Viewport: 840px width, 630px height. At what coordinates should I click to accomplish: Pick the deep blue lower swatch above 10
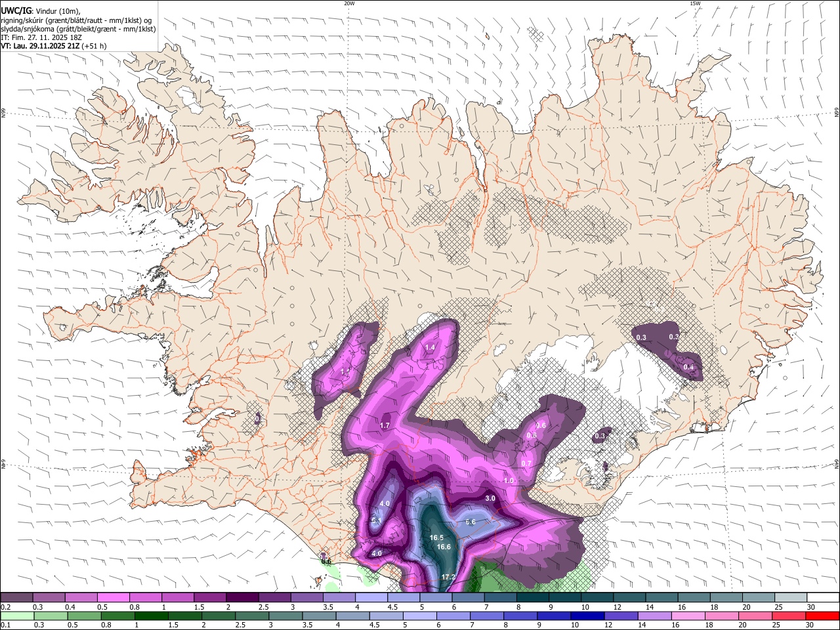point(586,616)
